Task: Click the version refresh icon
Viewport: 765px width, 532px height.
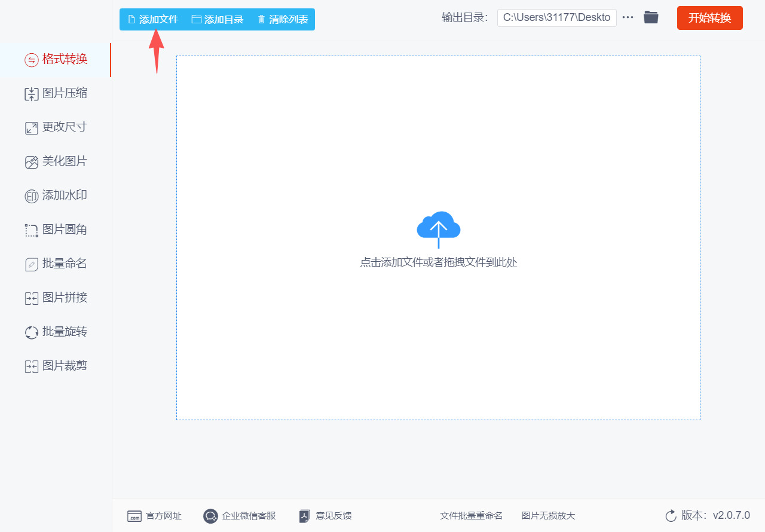Action: [x=671, y=515]
